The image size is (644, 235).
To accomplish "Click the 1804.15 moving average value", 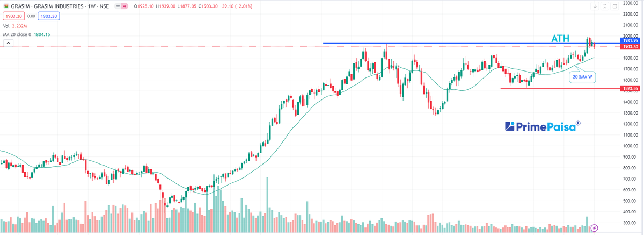I will 43,34.
